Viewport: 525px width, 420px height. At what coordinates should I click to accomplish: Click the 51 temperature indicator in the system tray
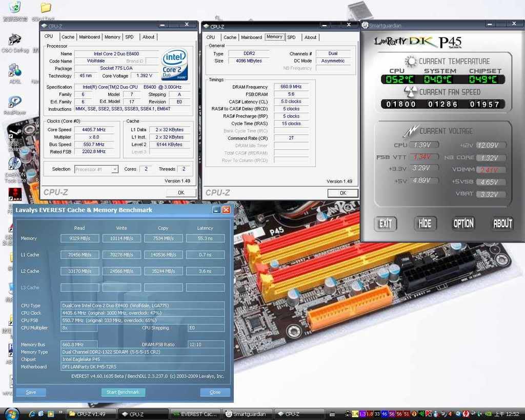click(407, 414)
